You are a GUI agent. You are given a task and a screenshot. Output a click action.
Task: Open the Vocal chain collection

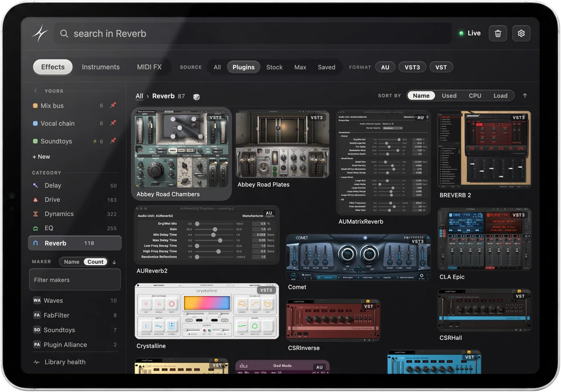[x=75, y=124]
